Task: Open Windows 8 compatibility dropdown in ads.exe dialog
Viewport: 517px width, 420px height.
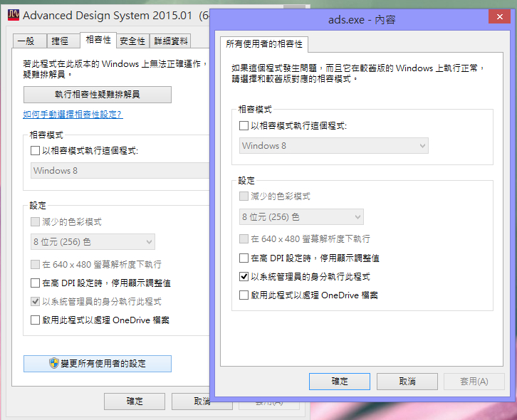Action: [334, 146]
